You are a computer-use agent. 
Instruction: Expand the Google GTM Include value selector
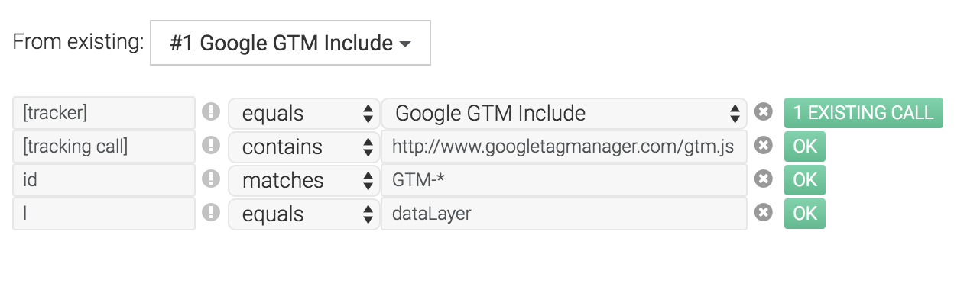click(564, 114)
